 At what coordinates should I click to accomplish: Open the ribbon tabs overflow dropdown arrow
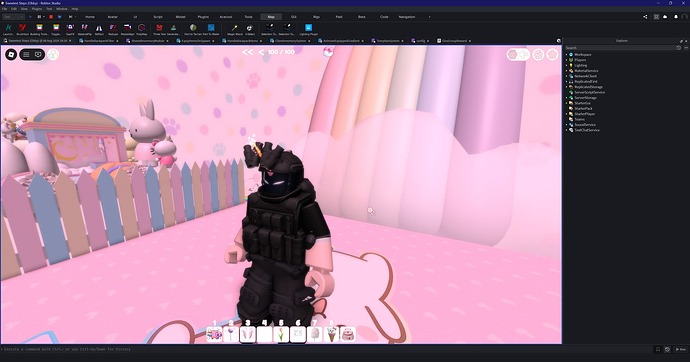(x=429, y=17)
